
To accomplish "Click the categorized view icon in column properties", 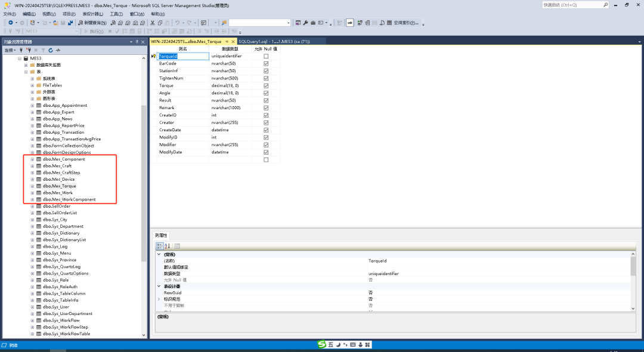I will [160, 246].
